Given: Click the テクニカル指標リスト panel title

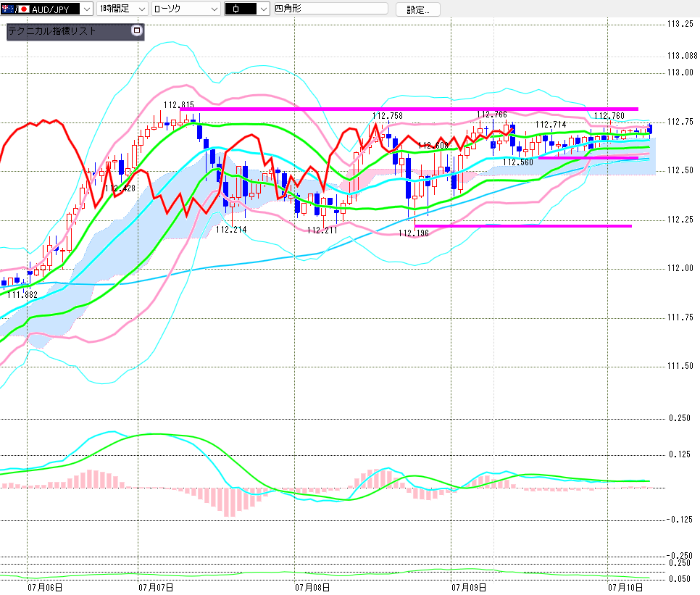Looking at the screenshot, I should pyautogui.click(x=52, y=30).
